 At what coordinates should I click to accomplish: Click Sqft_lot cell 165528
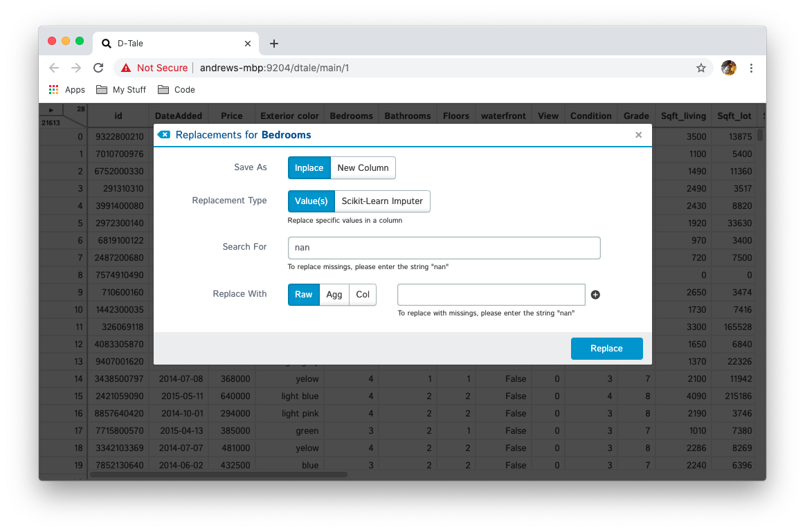point(734,327)
